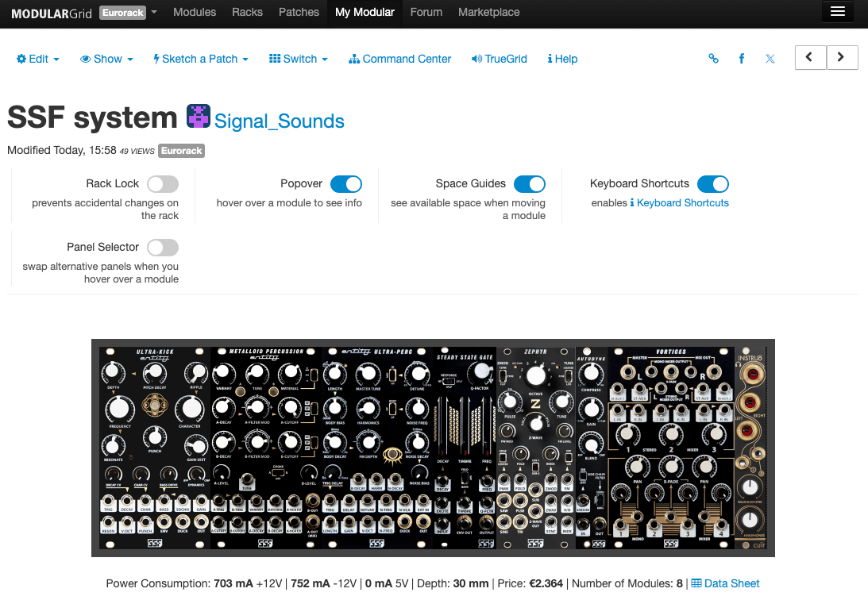Click the "€2.364" price value
The height and width of the screenshot is (600, 868).
(x=546, y=583)
